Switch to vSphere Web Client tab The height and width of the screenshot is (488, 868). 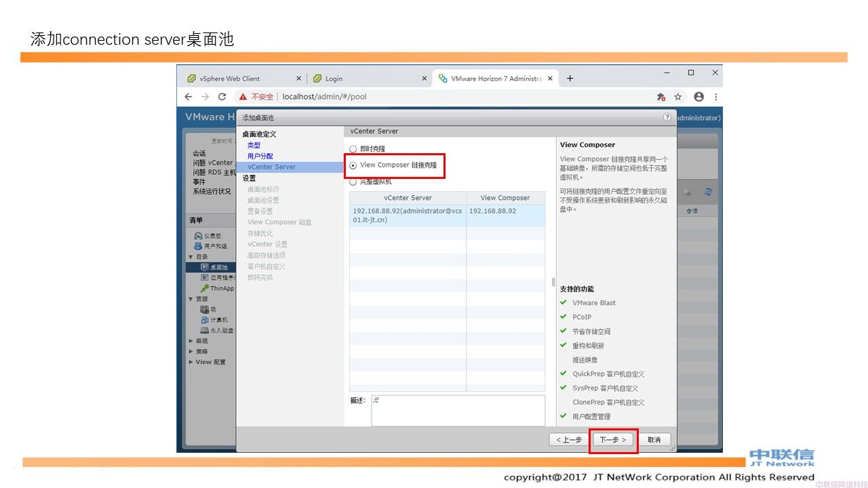click(245, 79)
